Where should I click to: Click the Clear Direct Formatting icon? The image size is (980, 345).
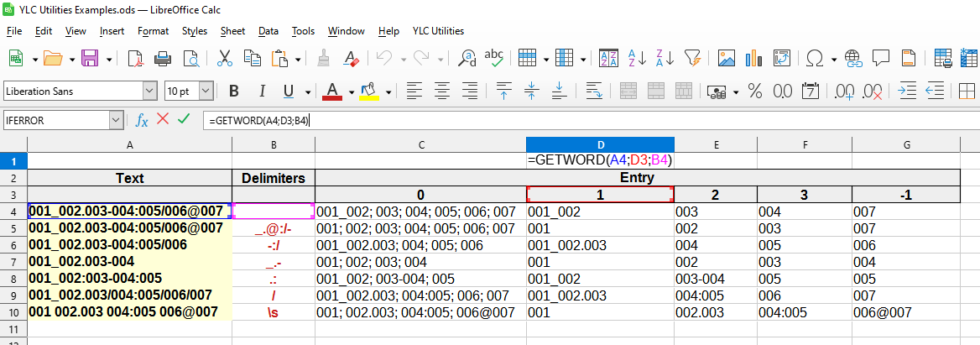pyautogui.click(x=352, y=59)
